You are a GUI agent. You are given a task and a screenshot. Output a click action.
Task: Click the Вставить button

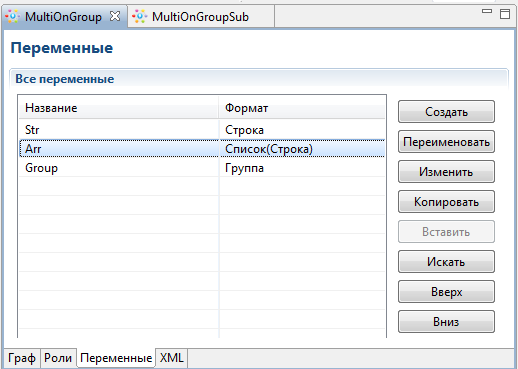(x=446, y=232)
